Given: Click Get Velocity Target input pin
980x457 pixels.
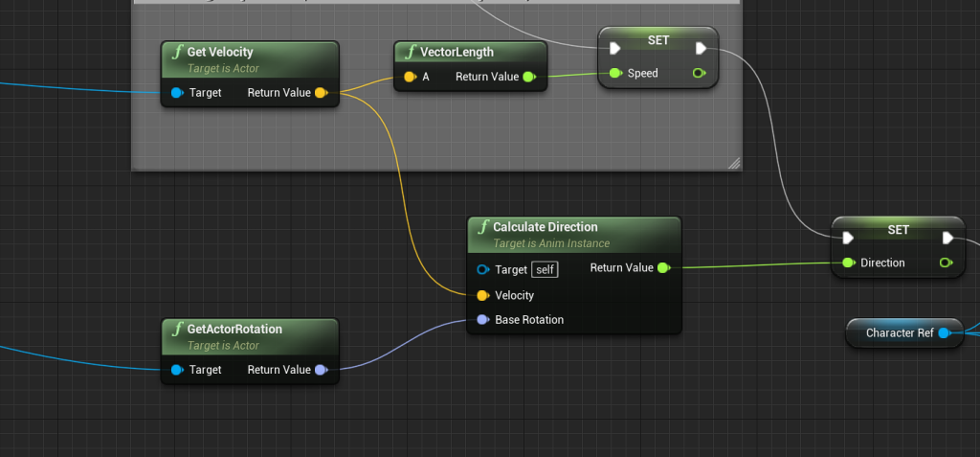Looking at the screenshot, I should (x=177, y=93).
